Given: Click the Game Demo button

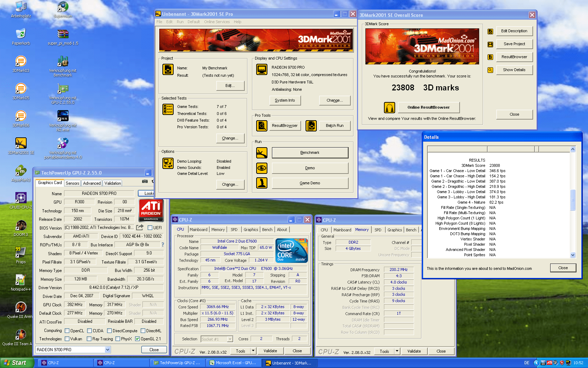Looking at the screenshot, I should (310, 183).
